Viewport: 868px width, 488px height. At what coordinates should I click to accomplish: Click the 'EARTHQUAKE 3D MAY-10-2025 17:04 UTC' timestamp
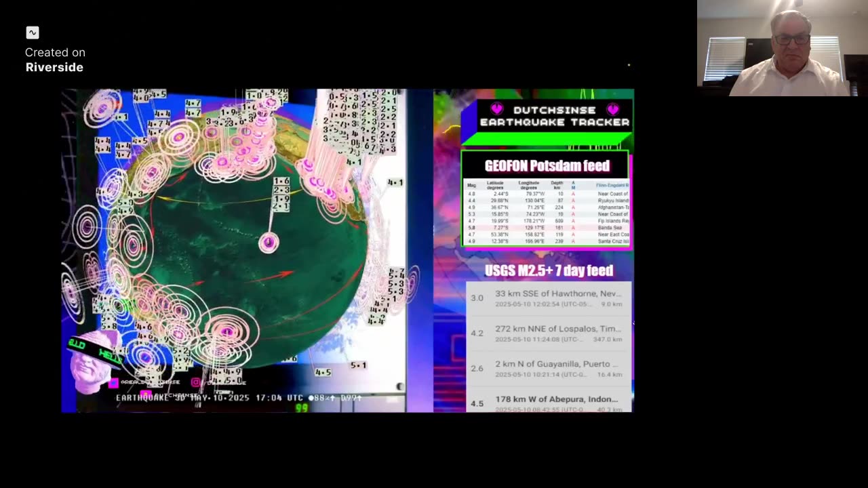[x=210, y=398]
